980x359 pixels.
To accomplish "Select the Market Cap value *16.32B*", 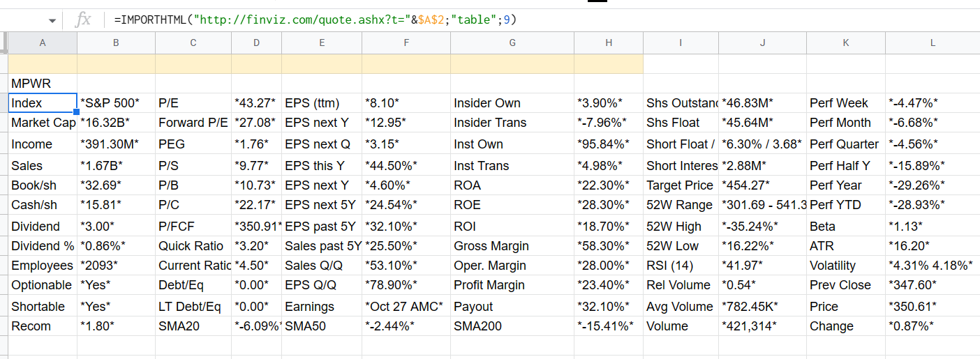I will [116, 123].
